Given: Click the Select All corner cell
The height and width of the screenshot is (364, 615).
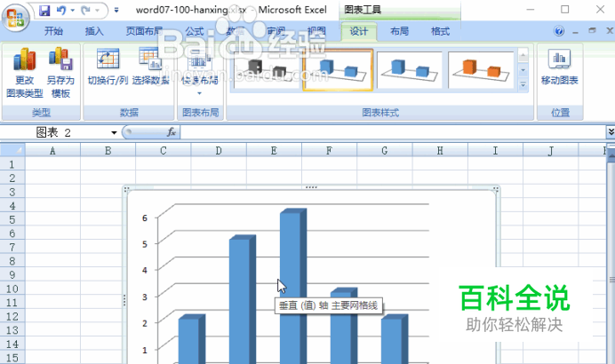Looking at the screenshot, I should [x=12, y=150].
